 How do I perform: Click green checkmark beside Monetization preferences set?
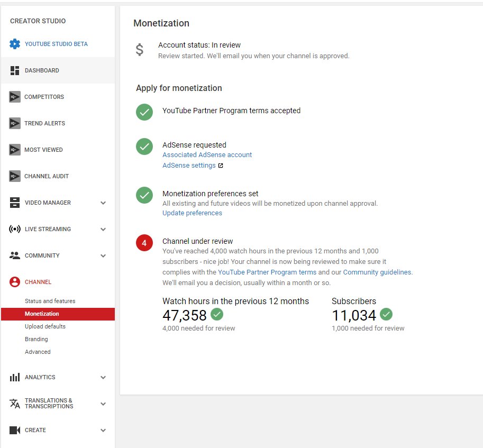144,195
